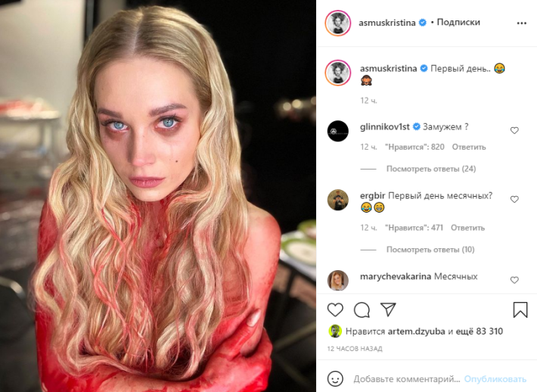Save post with the bookmark icon
The image size is (537, 392).
[520, 310]
